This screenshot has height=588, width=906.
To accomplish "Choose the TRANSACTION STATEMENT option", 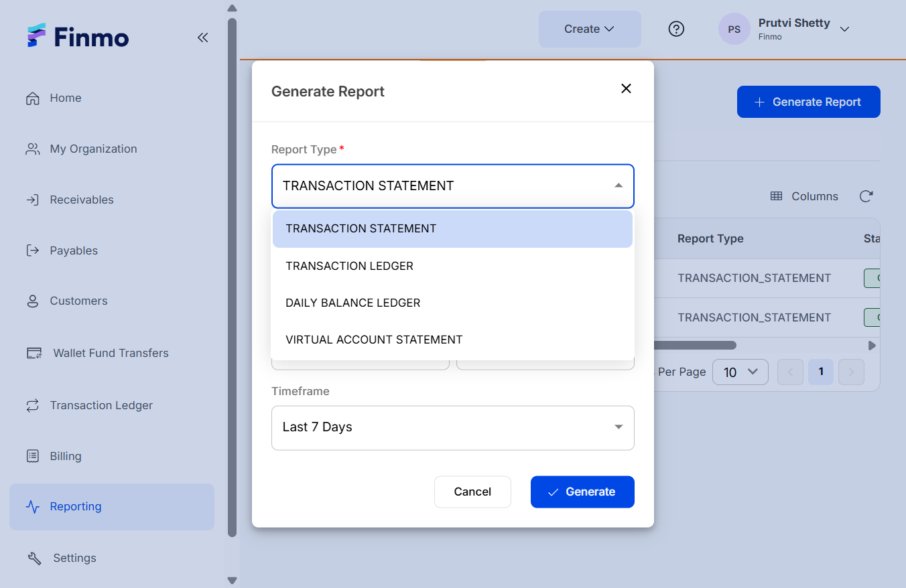I will [x=452, y=229].
